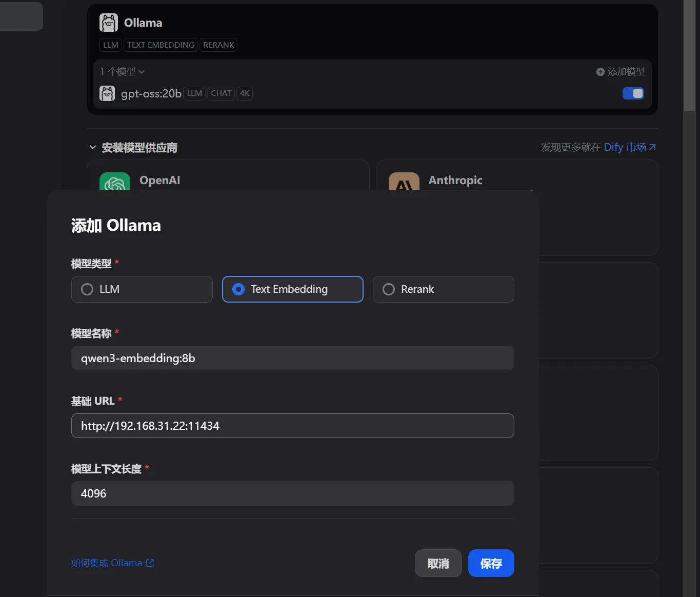Click the page's vertical scrollbar thumb
Image resolution: width=700 pixels, height=597 pixels.
[x=689, y=55]
